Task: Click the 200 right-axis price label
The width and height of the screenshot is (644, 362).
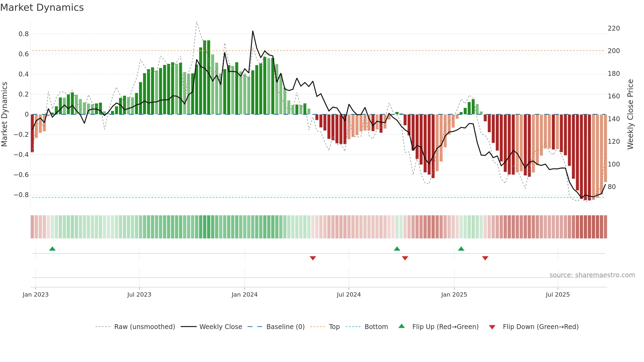Action: [x=614, y=51]
